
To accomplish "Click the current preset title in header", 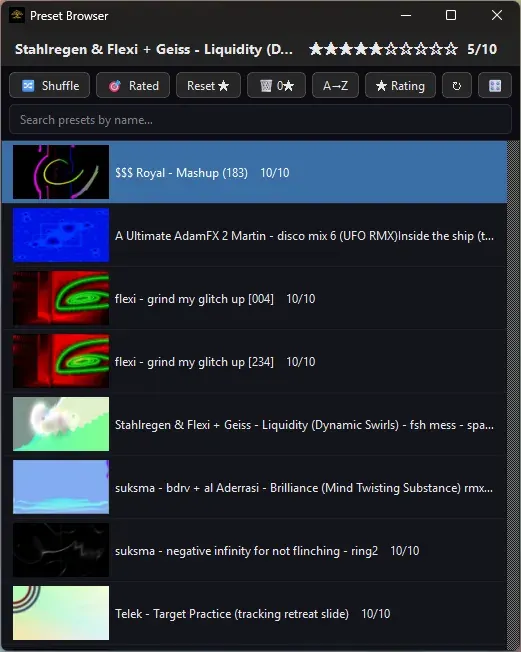I will [x=154, y=49].
